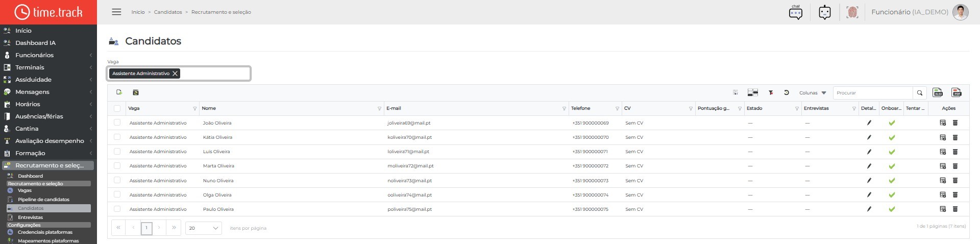Click the reset grid refresh icon

pos(787,92)
